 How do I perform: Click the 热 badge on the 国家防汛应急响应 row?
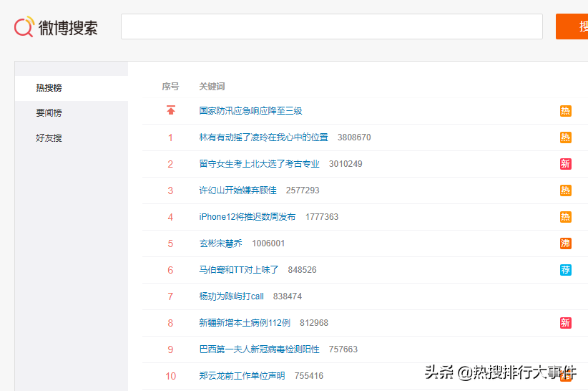tap(565, 111)
